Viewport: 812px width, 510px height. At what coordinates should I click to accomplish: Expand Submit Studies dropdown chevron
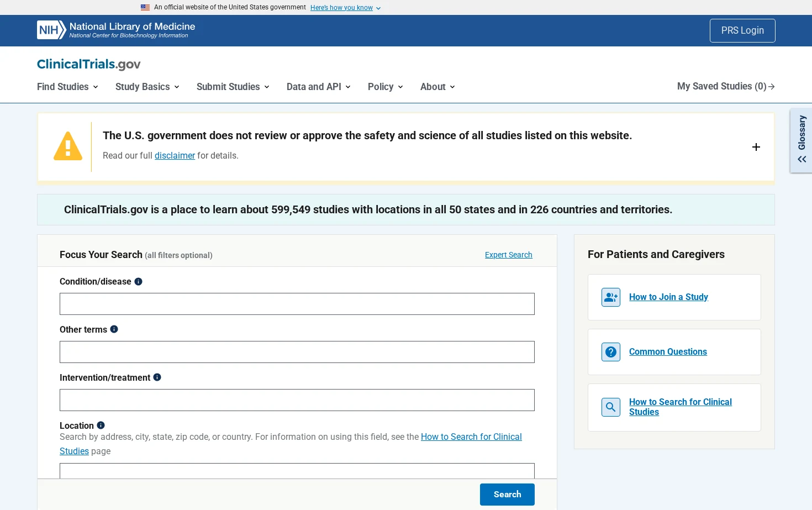267,87
